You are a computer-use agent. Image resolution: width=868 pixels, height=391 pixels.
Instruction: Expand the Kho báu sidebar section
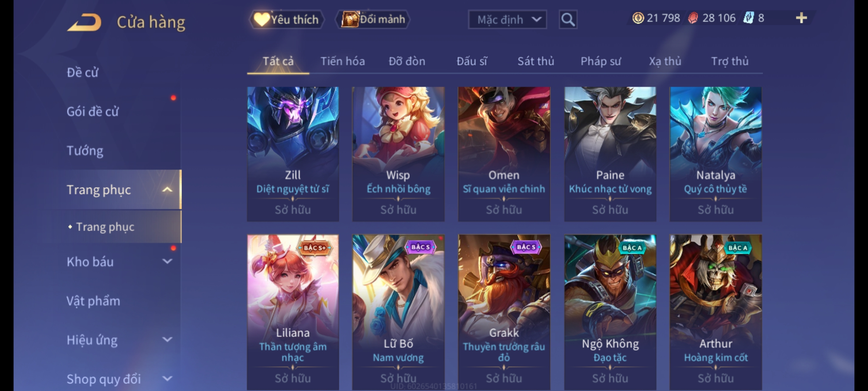pos(167,261)
